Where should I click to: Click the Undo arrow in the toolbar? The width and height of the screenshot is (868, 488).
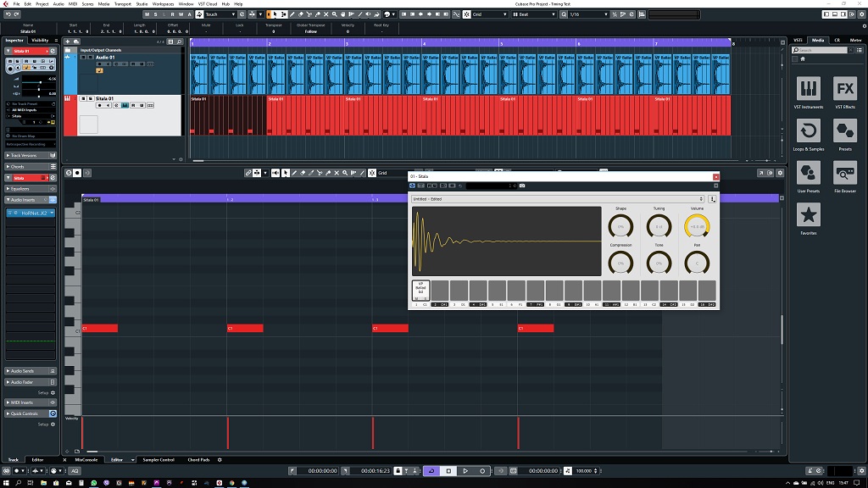point(8,14)
